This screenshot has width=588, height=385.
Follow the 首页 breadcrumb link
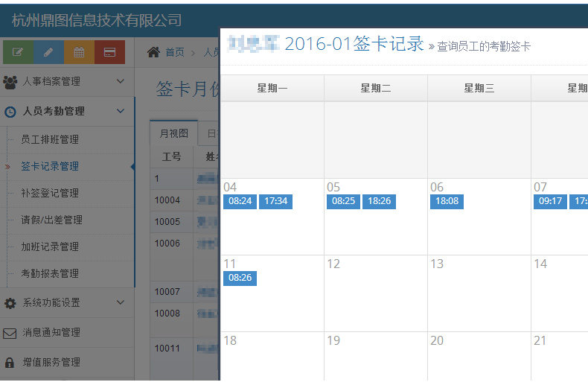(175, 52)
